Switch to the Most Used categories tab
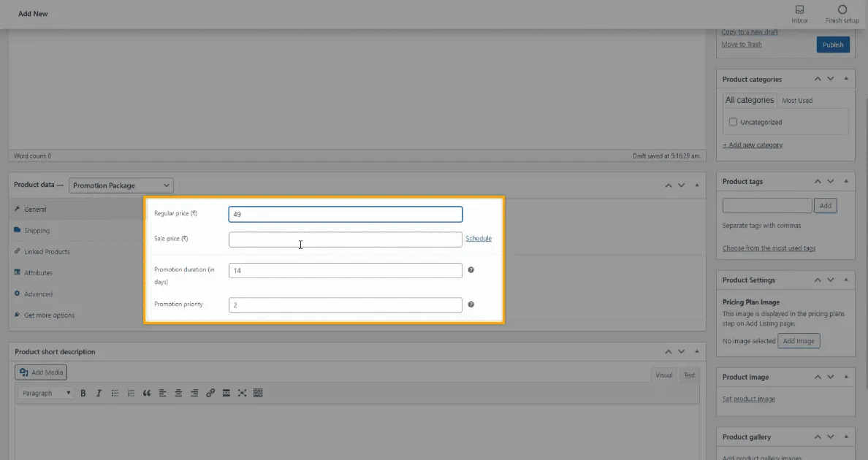868x460 pixels. click(x=796, y=101)
